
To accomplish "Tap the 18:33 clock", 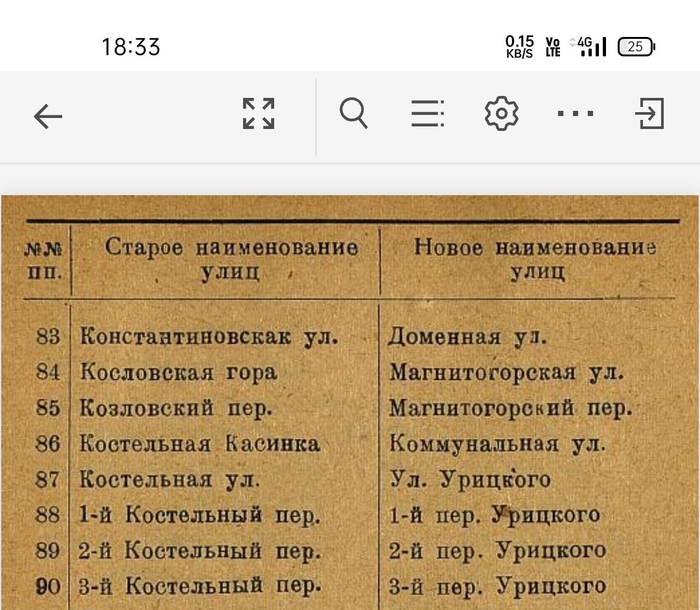I will coord(131,47).
